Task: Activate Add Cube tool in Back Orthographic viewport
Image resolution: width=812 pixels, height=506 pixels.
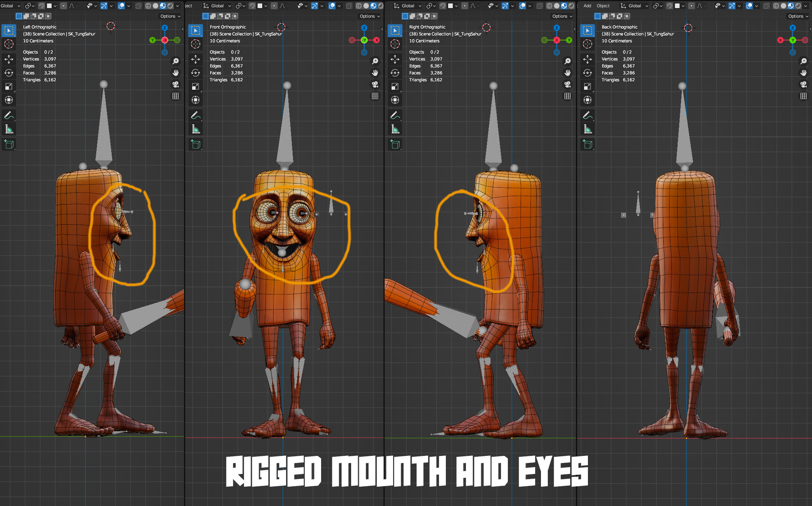Action: pos(588,144)
